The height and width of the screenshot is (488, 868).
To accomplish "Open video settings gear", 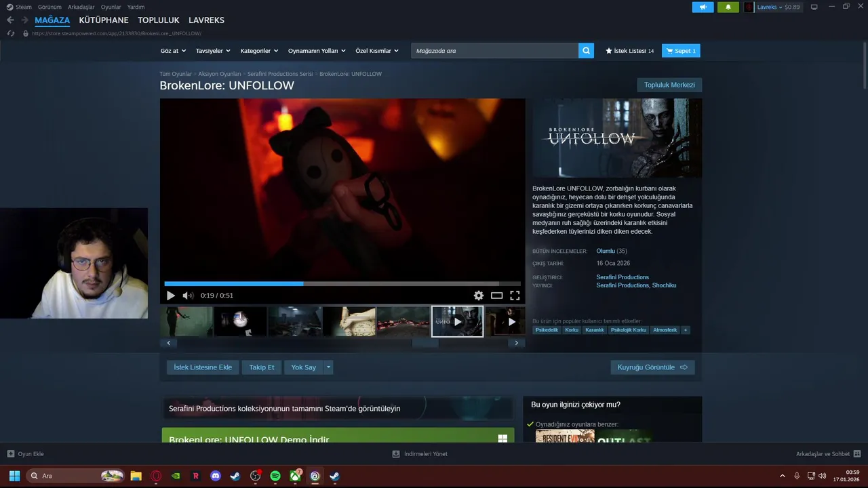I will (x=479, y=296).
